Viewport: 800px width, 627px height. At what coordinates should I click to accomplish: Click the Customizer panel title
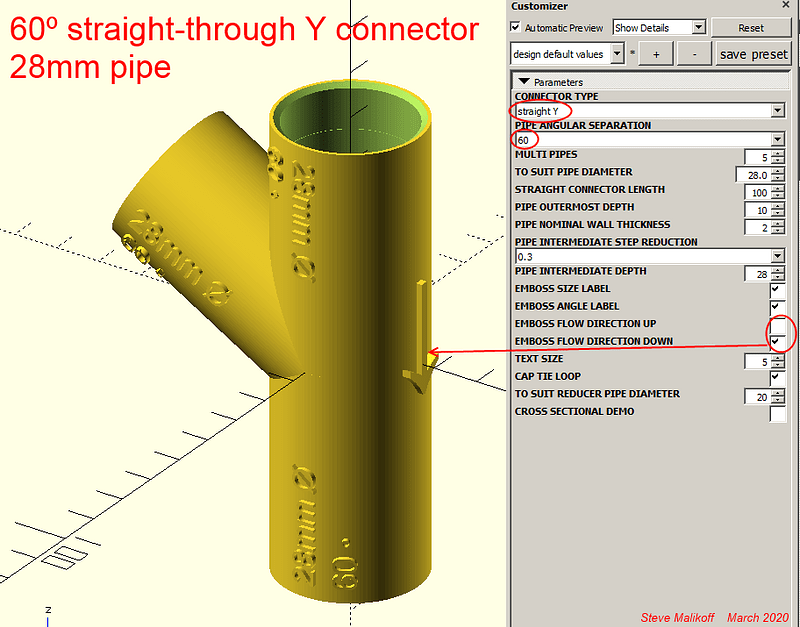click(x=539, y=6)
